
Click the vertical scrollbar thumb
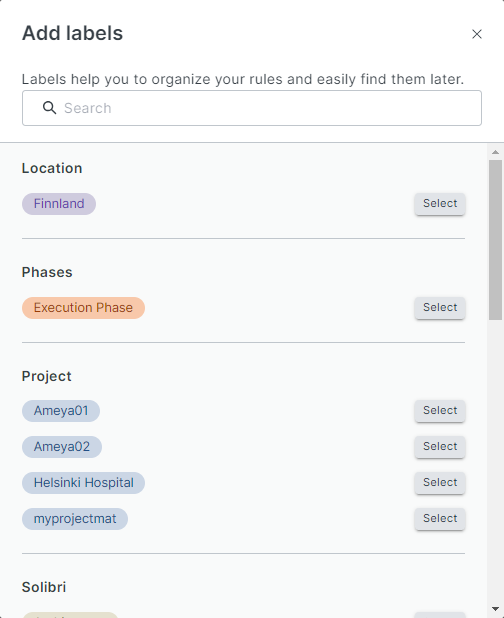click(x=495, y=240)
